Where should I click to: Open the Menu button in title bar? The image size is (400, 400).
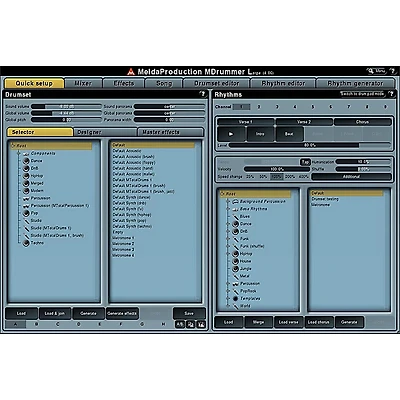[377, 71]
